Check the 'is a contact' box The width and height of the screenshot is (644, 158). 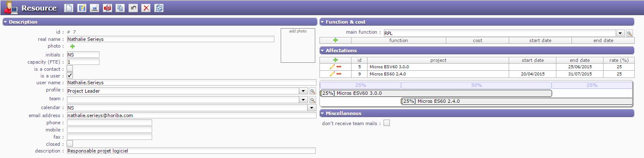coord(70,68)
